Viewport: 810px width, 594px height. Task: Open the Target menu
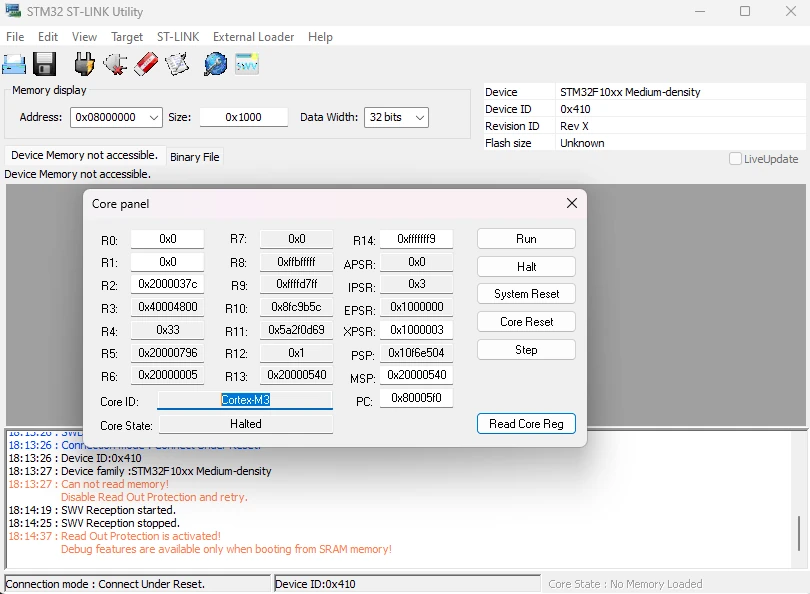(x=127, y=37)
